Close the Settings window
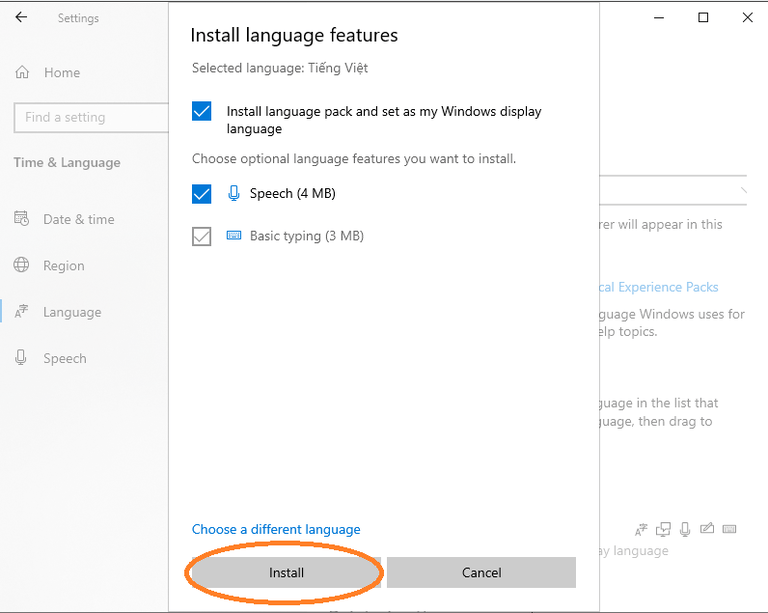 coord(747,18)
